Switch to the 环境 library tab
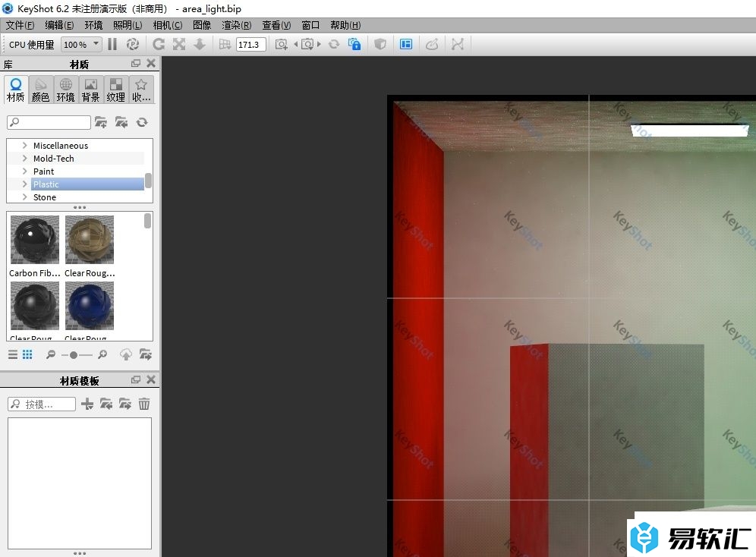756x557 pixels. click(65, 90)
